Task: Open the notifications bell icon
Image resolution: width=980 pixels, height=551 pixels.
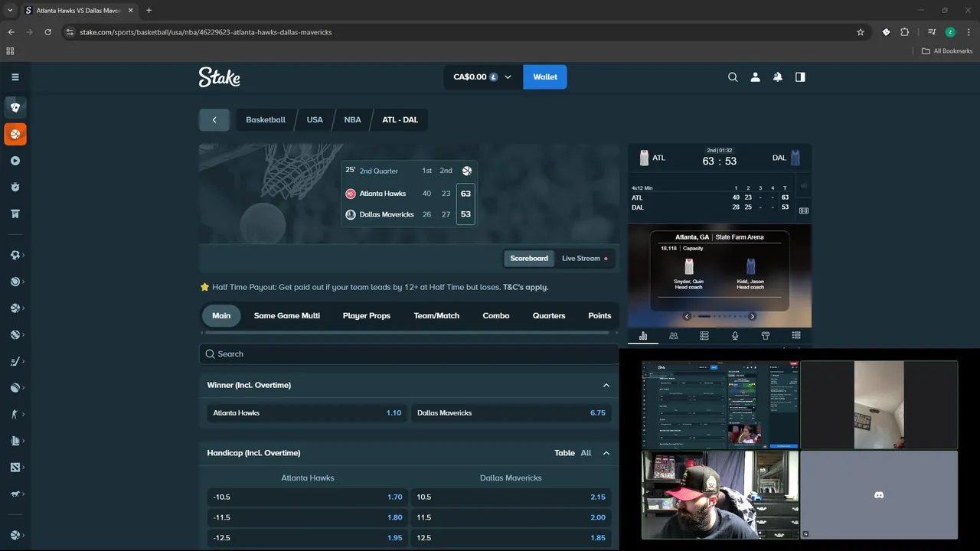Action: 777,77
